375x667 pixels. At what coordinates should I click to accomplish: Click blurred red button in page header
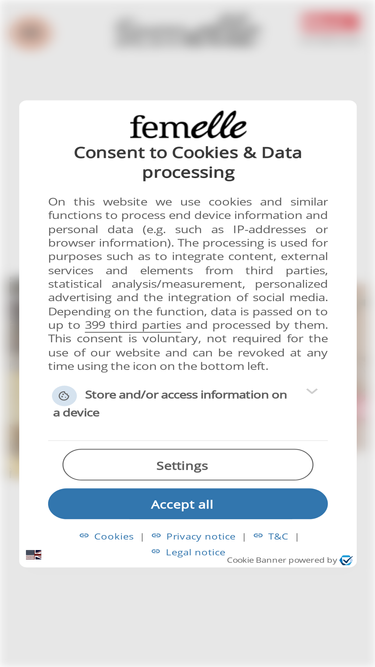coord(331,23)
